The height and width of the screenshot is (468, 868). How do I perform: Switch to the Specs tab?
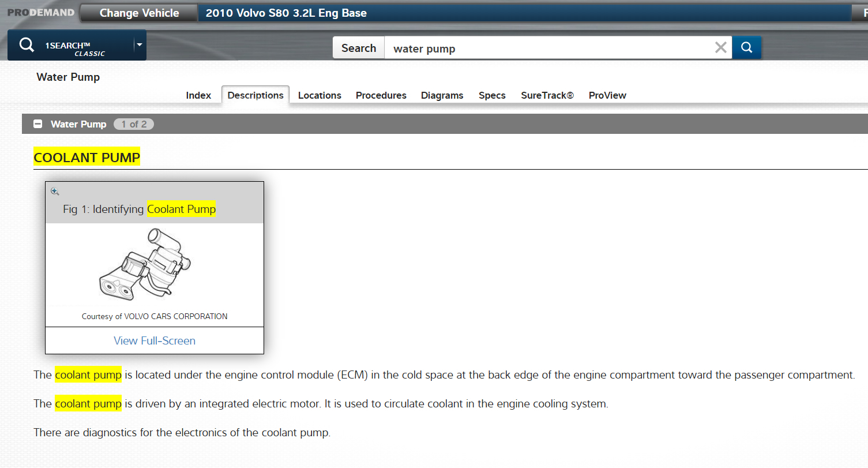(x=492, y=95)
